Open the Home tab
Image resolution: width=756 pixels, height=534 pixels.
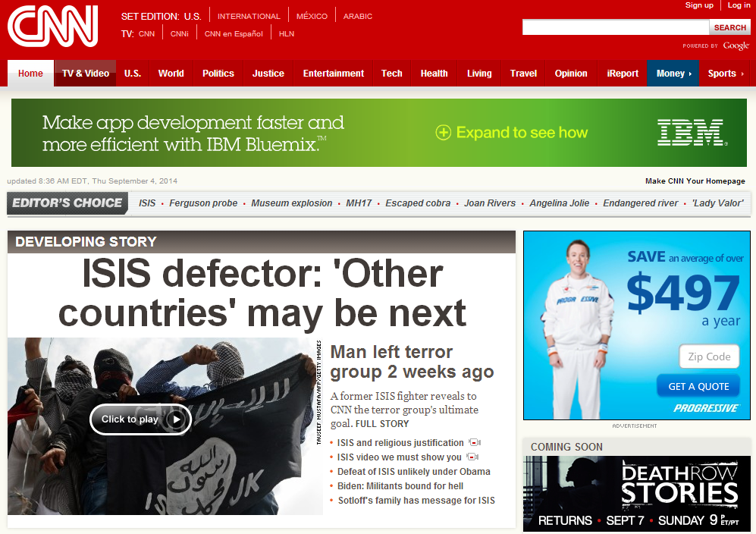(30, 74)
